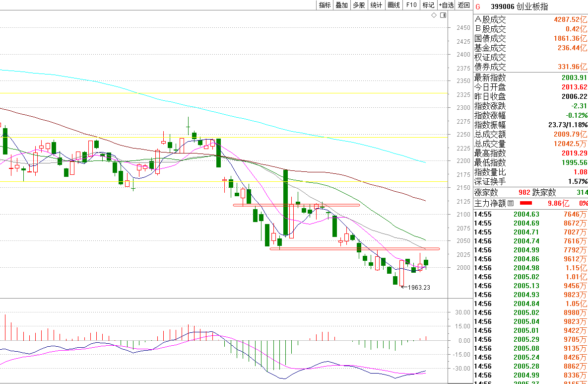Click the A股成交 value 4287.52亿
Image resolution: width=588 pixels, height=384 pixels.
570,19
